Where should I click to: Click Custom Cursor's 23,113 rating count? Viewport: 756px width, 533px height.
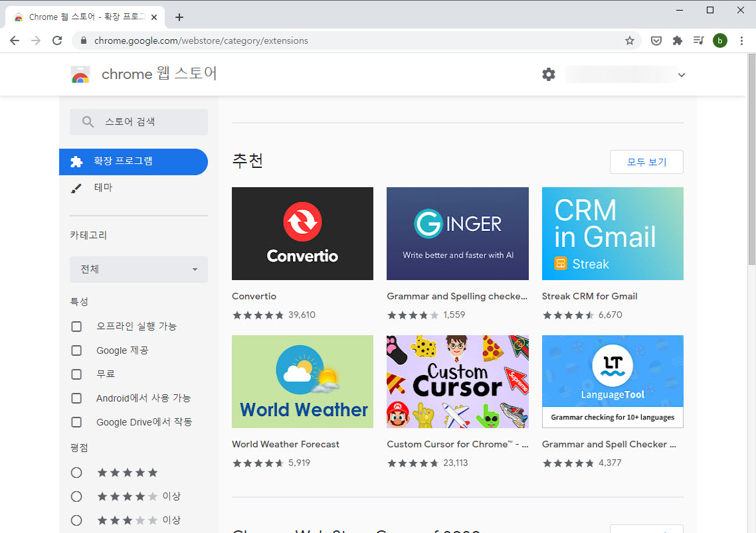[x=456, y=463]
